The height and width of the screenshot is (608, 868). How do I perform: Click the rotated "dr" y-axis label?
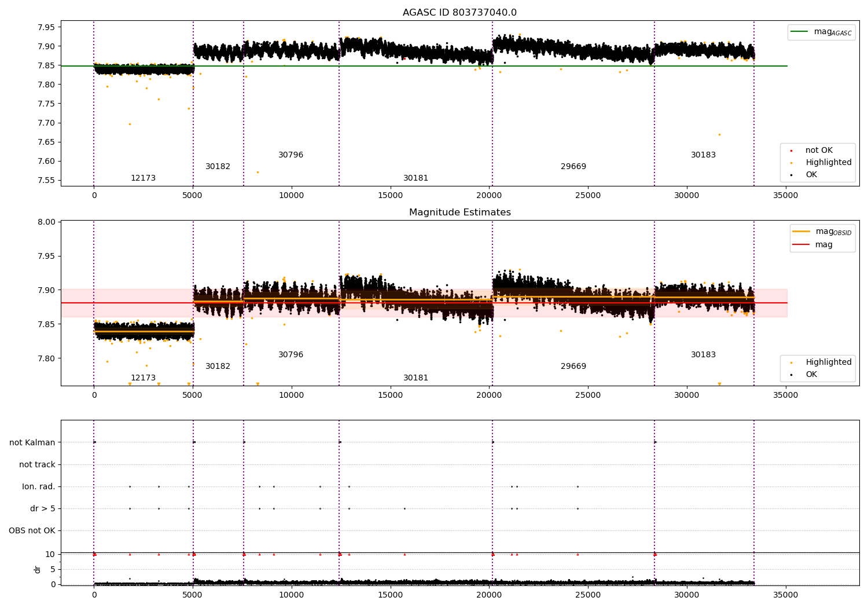pyautogui.click(x=38, y=569)
